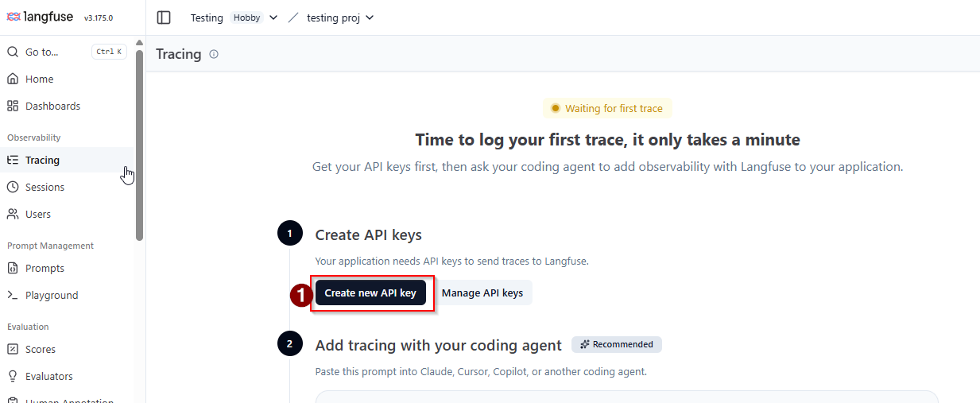
Task: Open Scores in sidebar
Action: coord(67,349)
